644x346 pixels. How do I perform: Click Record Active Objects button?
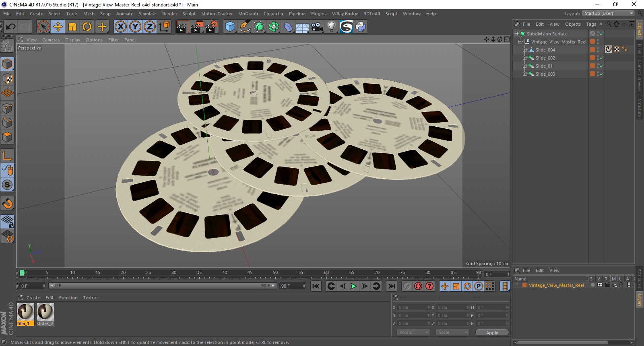tap(407, 286)
